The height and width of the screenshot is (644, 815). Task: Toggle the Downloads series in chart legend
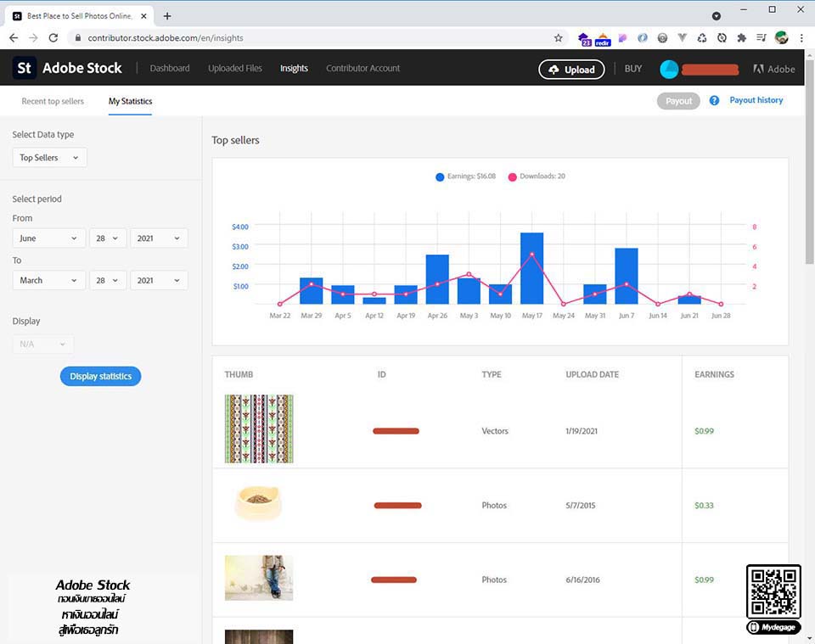(537, 176)
